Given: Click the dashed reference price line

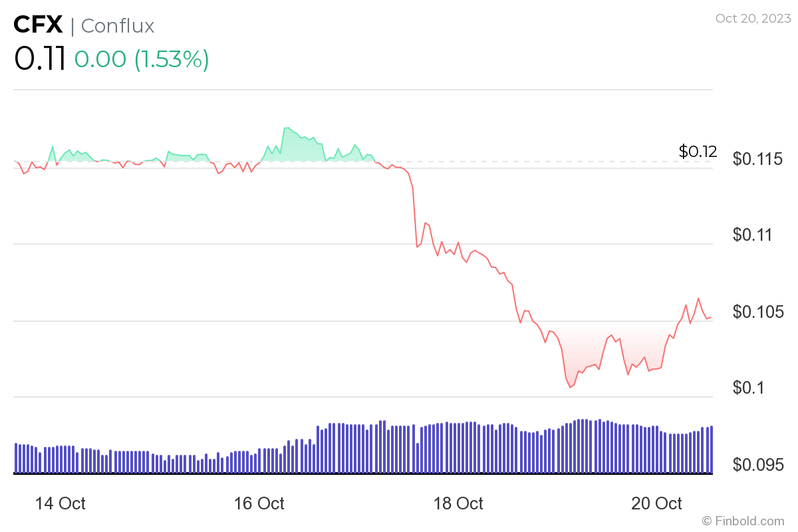Looking at the screenshot, I should coord(532,162).
